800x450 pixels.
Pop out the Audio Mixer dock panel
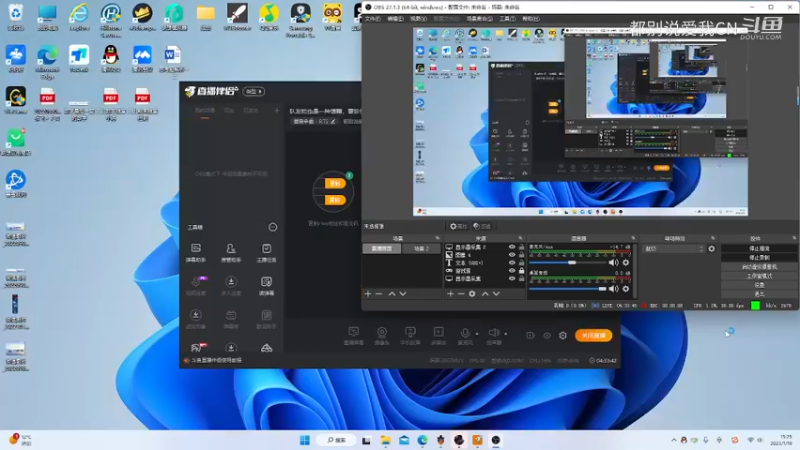click(x=633, y=238)
